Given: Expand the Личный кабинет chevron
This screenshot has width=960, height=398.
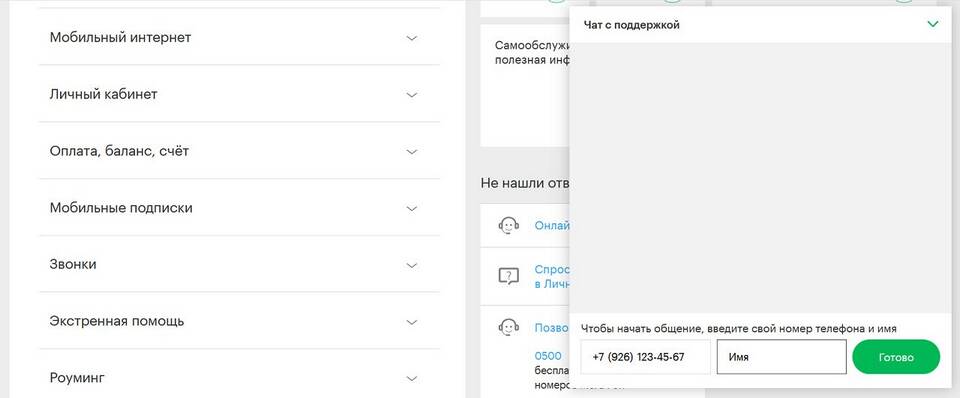Looking at the screenshot, I should tap(412, 95).
